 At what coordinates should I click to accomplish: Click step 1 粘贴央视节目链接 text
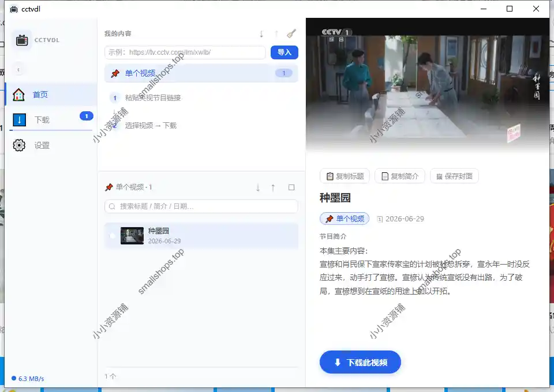click(152, 98)
